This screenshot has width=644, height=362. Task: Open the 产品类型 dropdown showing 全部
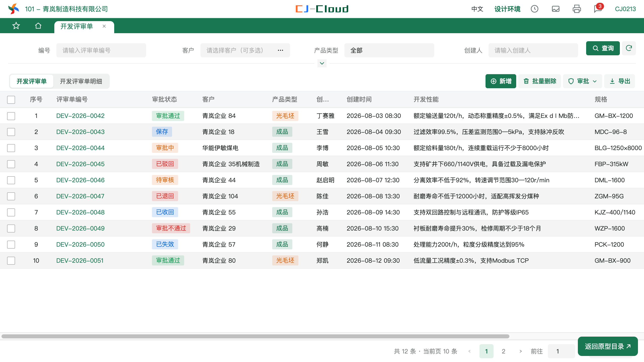pos(389,50)
